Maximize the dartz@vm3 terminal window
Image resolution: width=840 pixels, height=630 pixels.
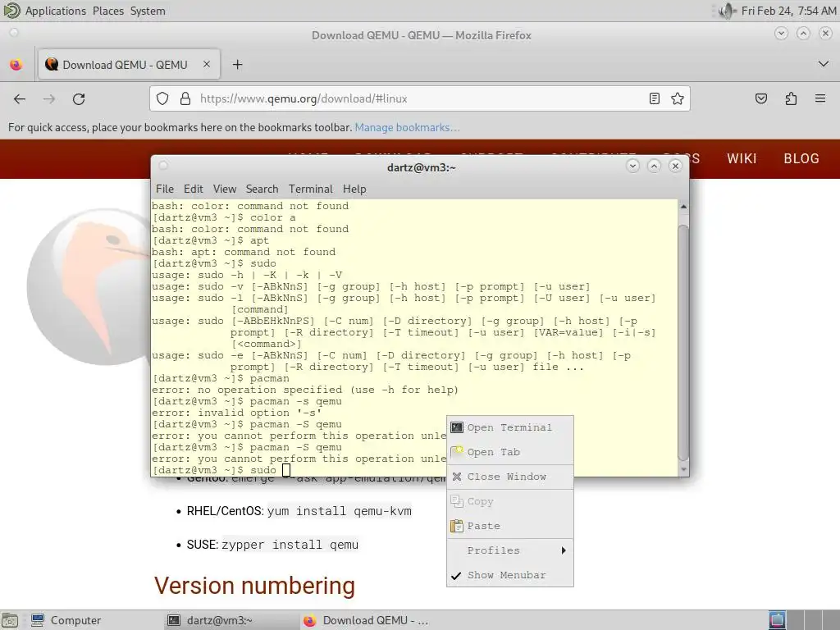(654, 166)
